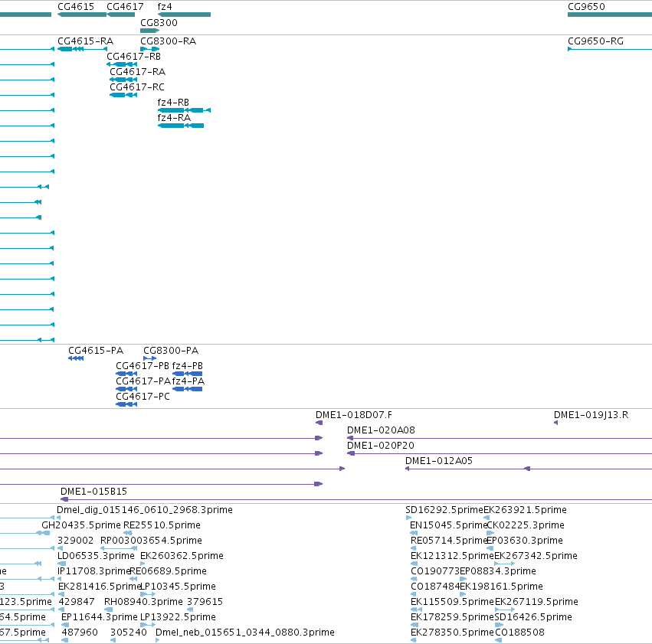Click the 487960 EST label
Viewport: 652px width, 644px height.
tap(80, 633)
